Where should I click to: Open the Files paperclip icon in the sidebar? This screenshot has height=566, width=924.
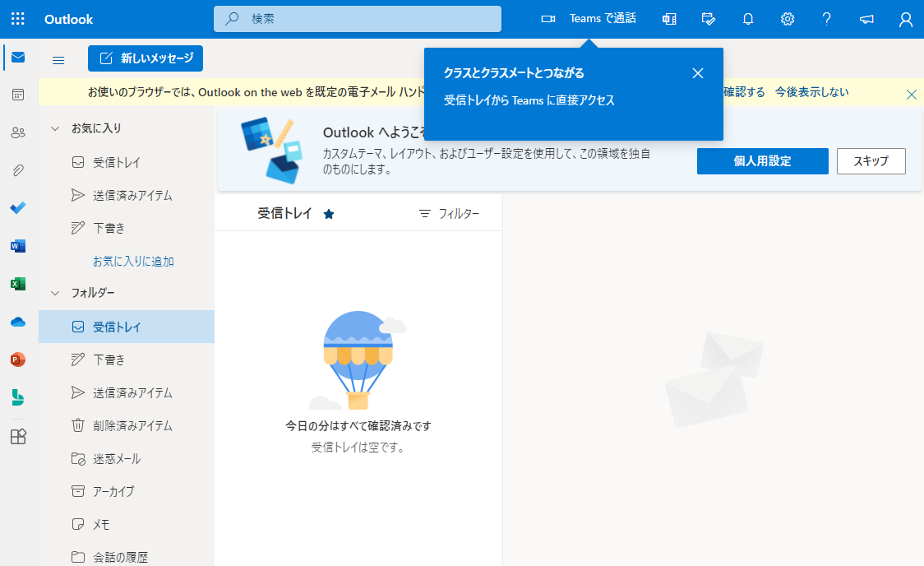(18, 170)
